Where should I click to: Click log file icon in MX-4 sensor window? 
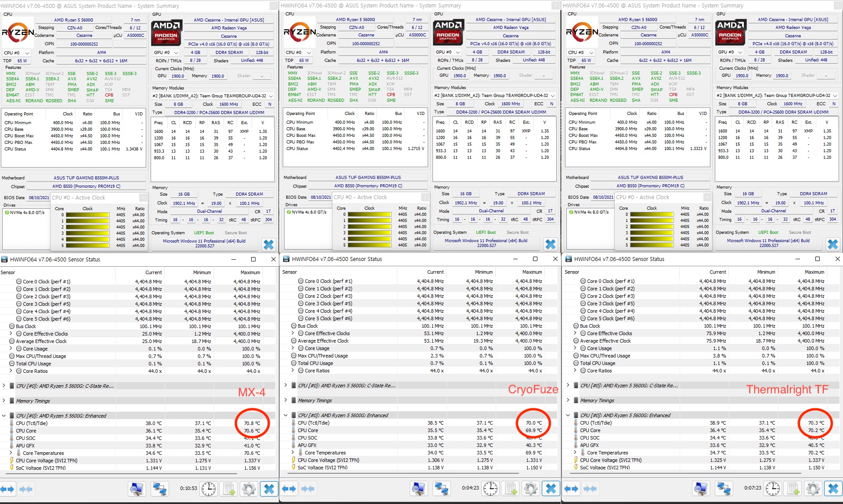229,488
